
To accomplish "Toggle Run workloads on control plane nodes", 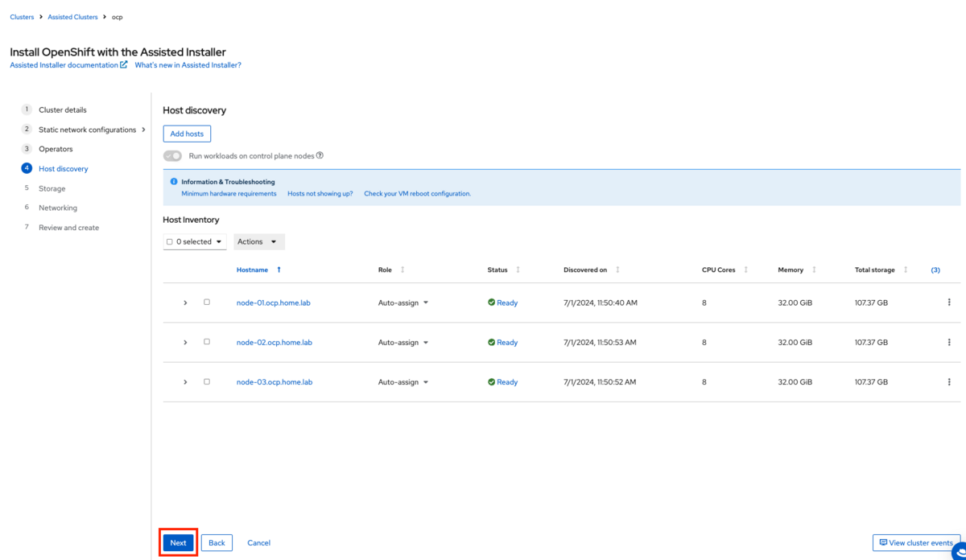I will click(172, 156).
